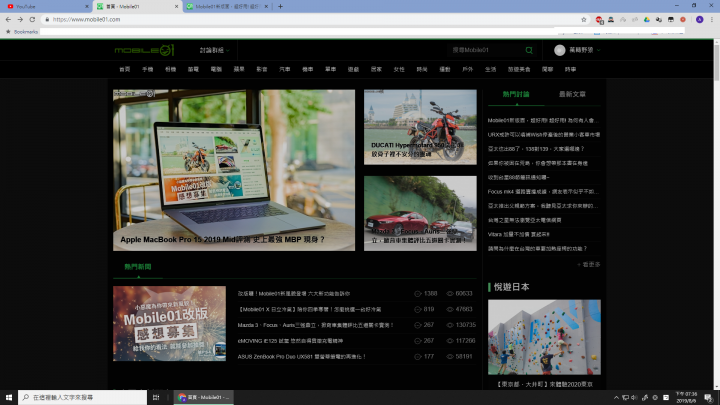Open the DUCATI Hypermotard article image
The width and height of the screenshot is (720, 405).
point(420,127)
